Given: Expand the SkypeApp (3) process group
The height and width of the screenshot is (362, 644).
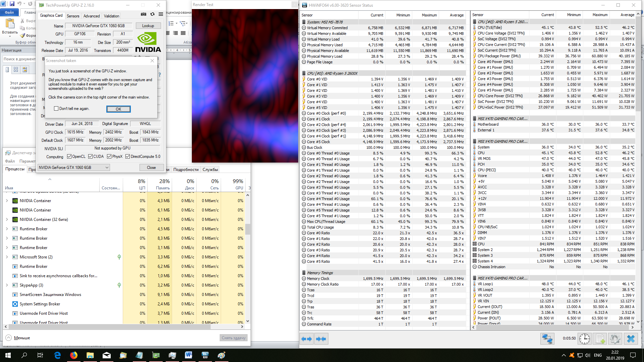Looking at the screenshot, I should [x=7, y=285].
